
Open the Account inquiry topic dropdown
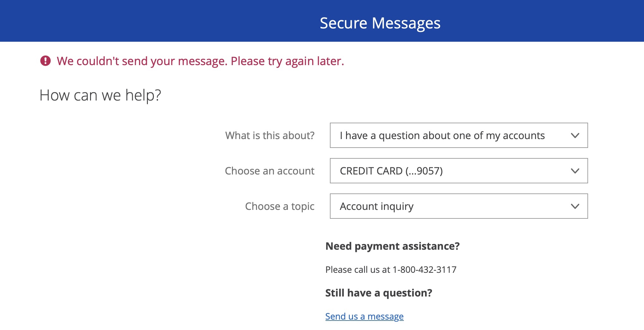pos(442,206)
